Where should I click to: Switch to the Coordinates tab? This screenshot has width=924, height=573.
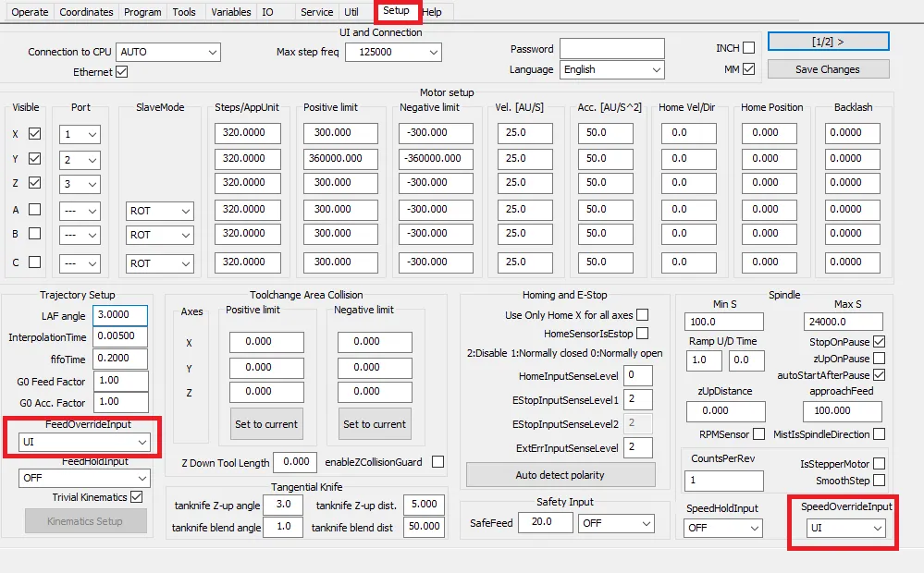(x=86, y=12)
